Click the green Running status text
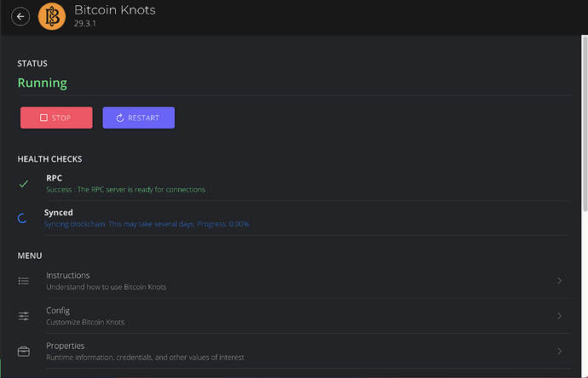Screen dimensions: 588x378 click(x=43, y=83)
